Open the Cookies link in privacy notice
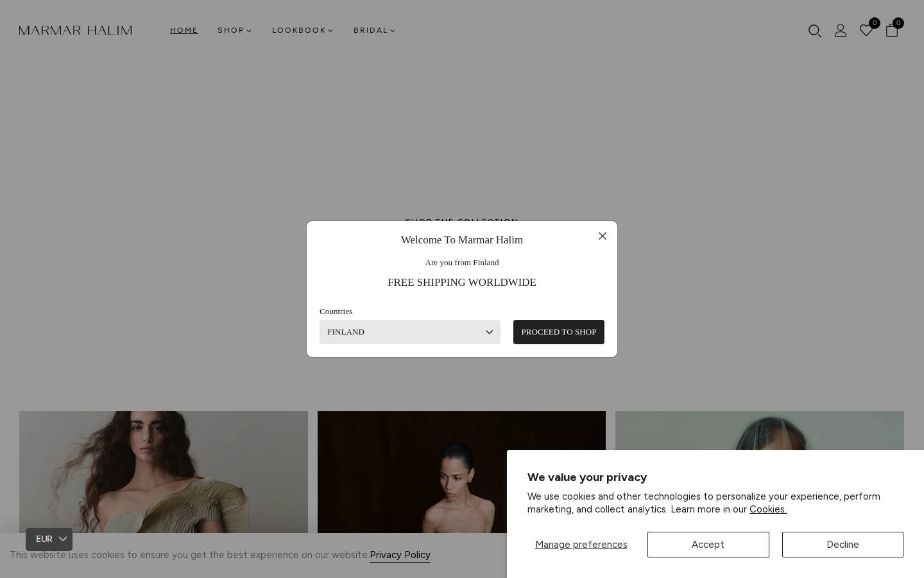This screenshot has width=924, height=578. coord(768,509)
